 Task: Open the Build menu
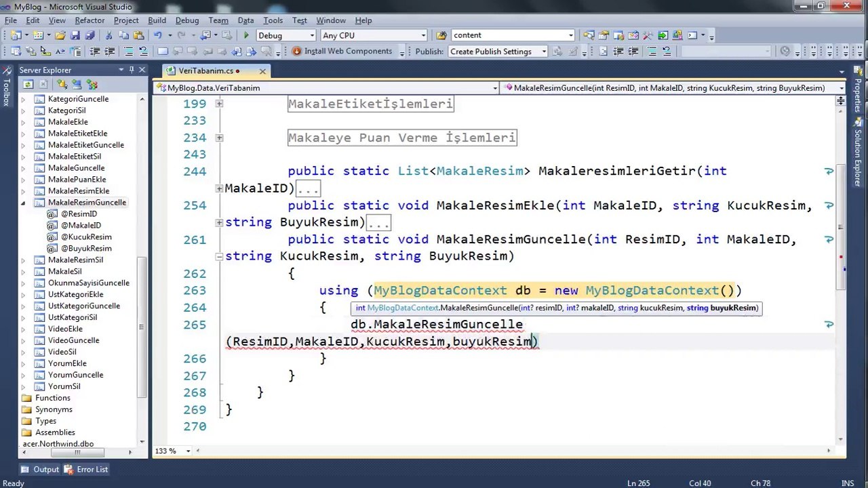coord(157,20)
